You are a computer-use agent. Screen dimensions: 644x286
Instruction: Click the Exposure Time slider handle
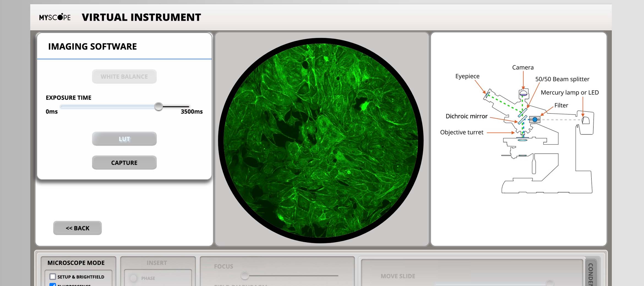pos(159,107)
